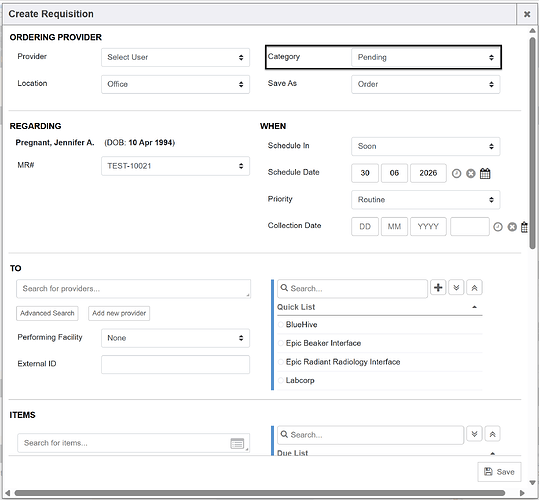Click the Collection Date clock icon
This screenshot has height=500, width=539.
(x=498, y=227)
